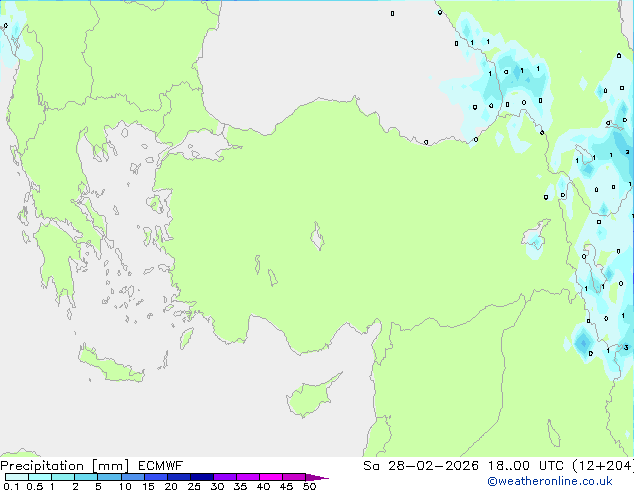Click the 0.1–0.5 mm legend color swatch

17,477
